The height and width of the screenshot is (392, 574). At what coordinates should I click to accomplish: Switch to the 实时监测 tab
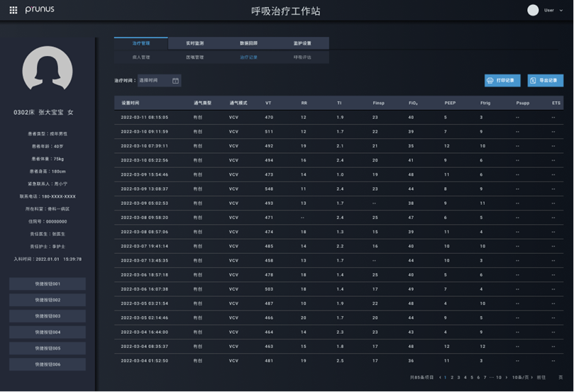[x=194, y=43]
